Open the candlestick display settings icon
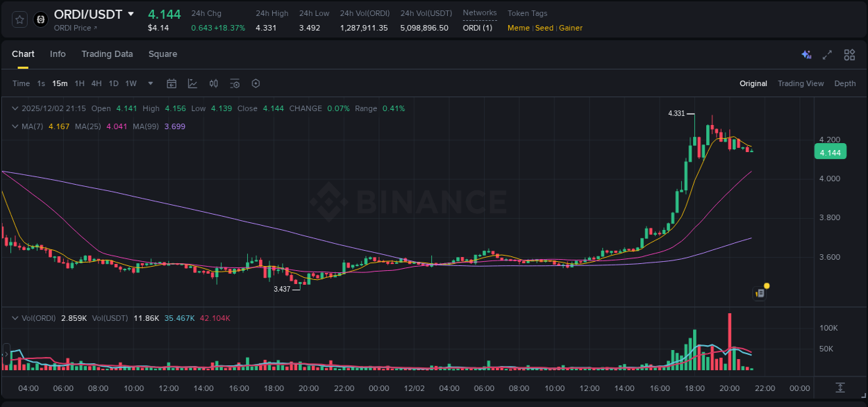 coord(213,83)
